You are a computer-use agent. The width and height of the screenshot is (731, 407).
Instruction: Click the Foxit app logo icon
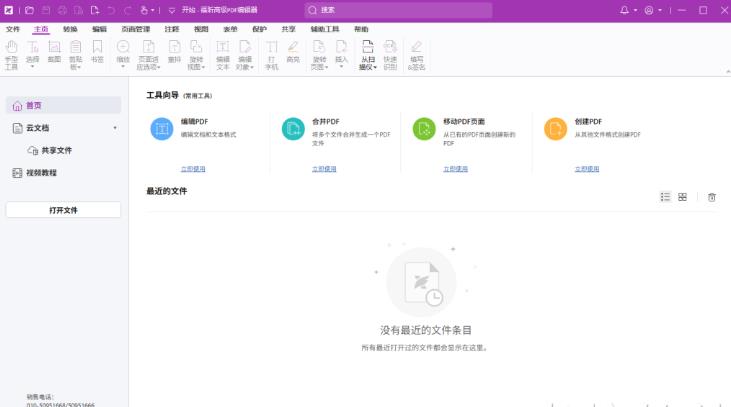pos(8,10)
